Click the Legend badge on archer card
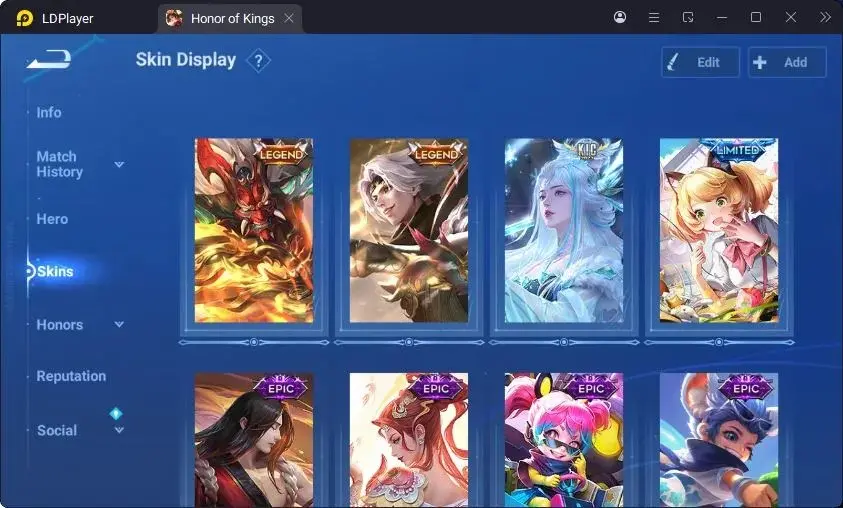This screenshot has width=843, height=508. pyautogui.click(x=437, y=154)
